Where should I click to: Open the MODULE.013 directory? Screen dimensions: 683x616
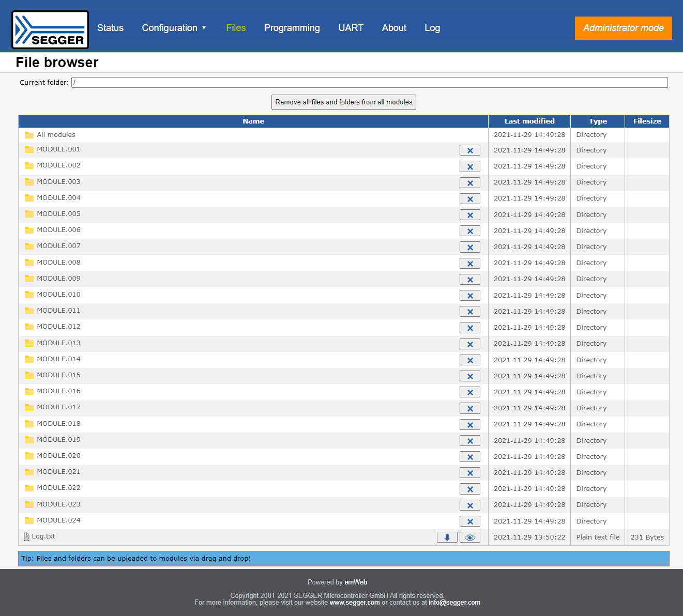(x=58, y=343)
